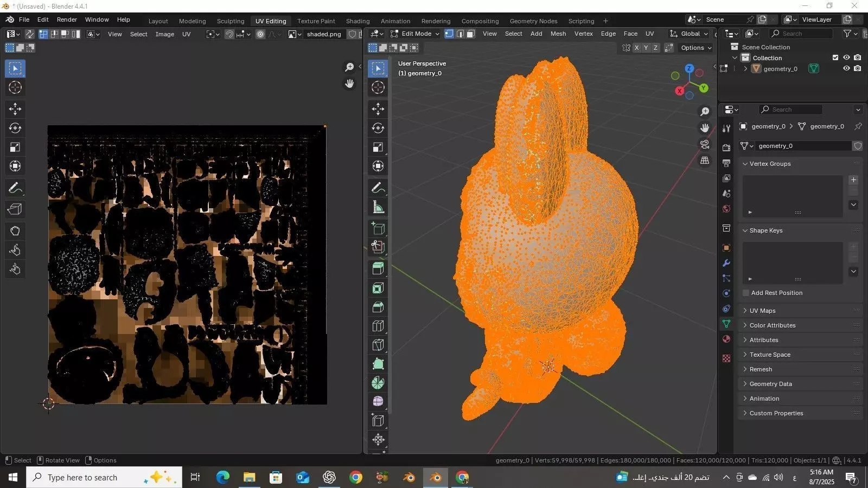Add a new workspace tab with plus
This screenshot has height=488, width=868.
(606, 21)
